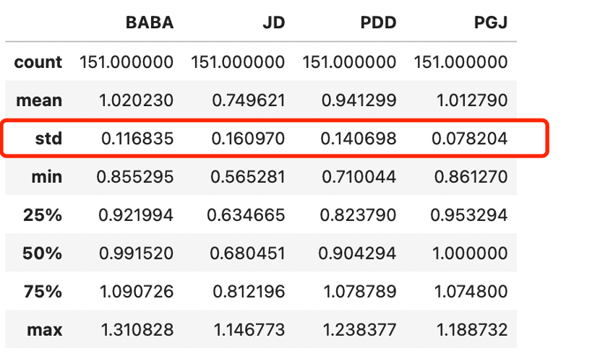Click PGJ std value 0.078204
This screenshot has width=600, height=364.
coord(469,138)
